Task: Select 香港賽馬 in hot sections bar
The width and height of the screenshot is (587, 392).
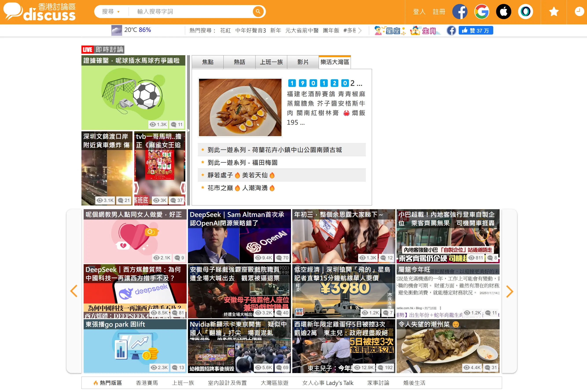Action: (x=147, y=383)
